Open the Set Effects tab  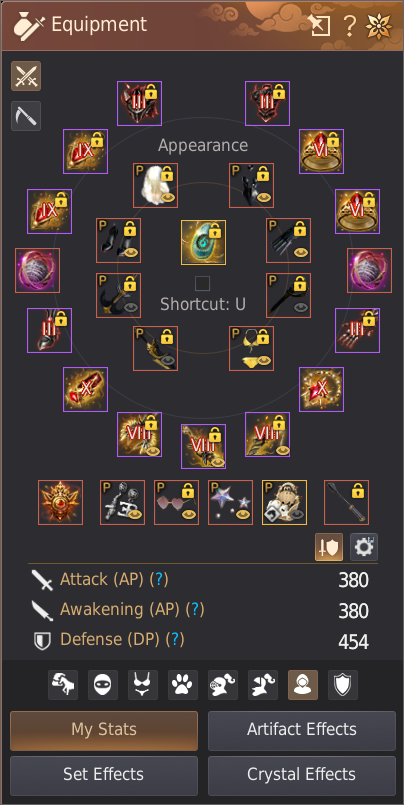pyautogui.click(x=104, y=775)
